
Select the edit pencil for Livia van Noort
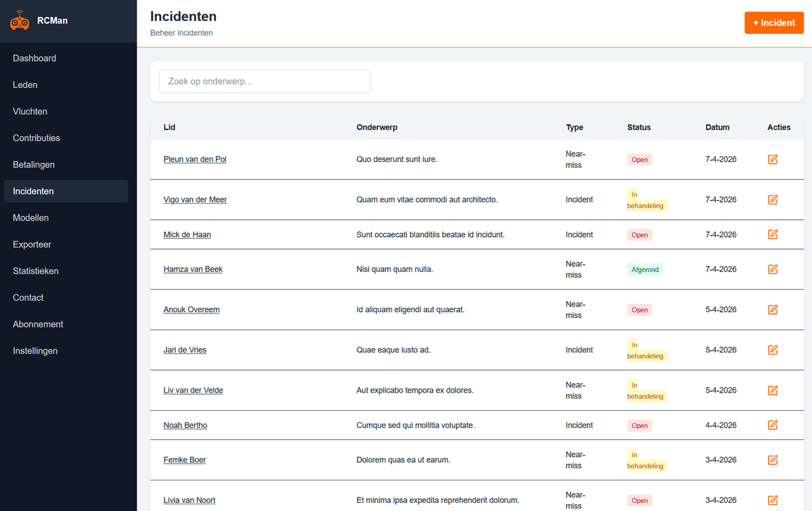click(772, 500)
